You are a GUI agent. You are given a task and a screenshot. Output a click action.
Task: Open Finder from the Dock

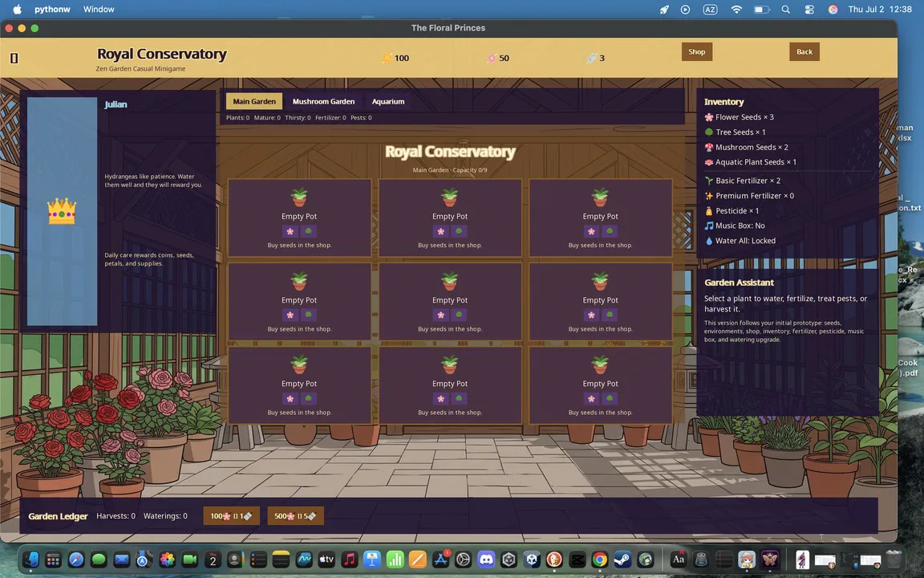(30, 559)
